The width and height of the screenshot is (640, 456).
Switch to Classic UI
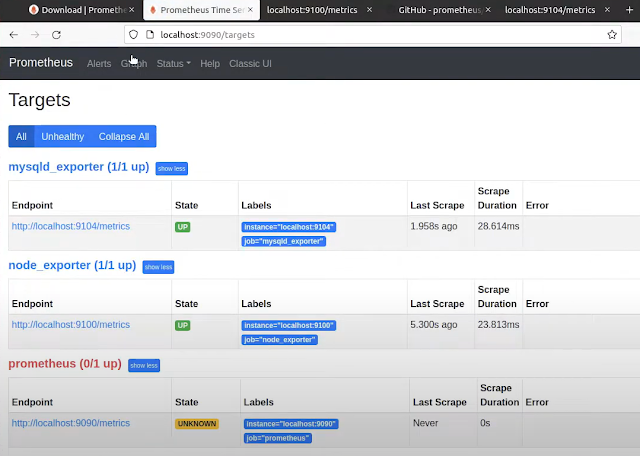pos(250,64)
